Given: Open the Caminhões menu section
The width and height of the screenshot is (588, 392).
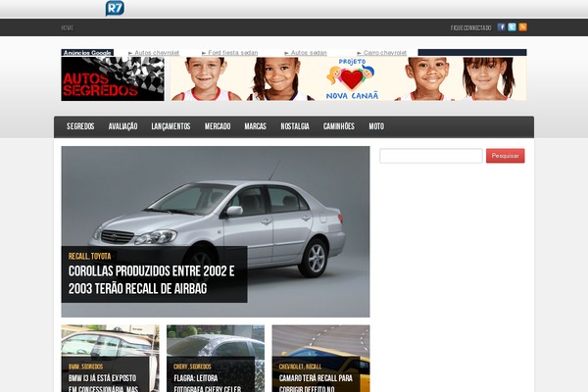Looking at the screenshot, I should point(339,126).
